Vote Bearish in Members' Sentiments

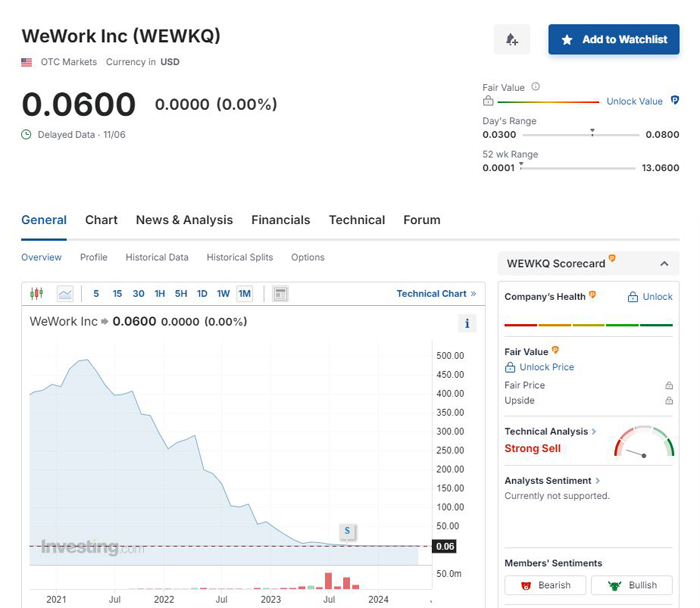[545, 585]
